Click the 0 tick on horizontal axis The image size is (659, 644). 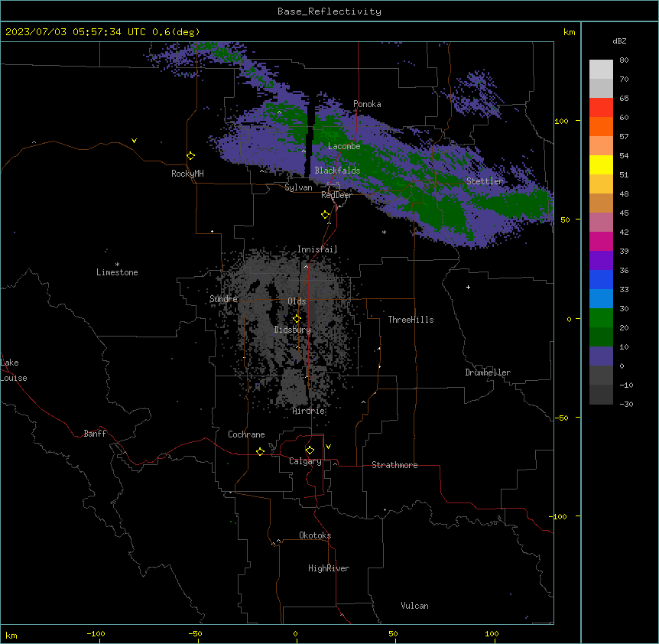(x=295, y=633)
